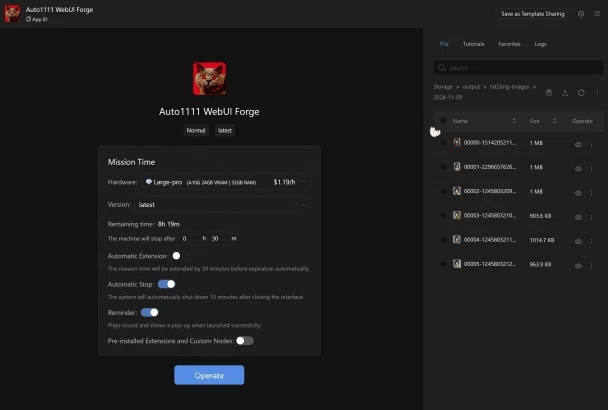Check the select-all checkbox in Name header
The image size is (608, 410).
tap(443, 121)
